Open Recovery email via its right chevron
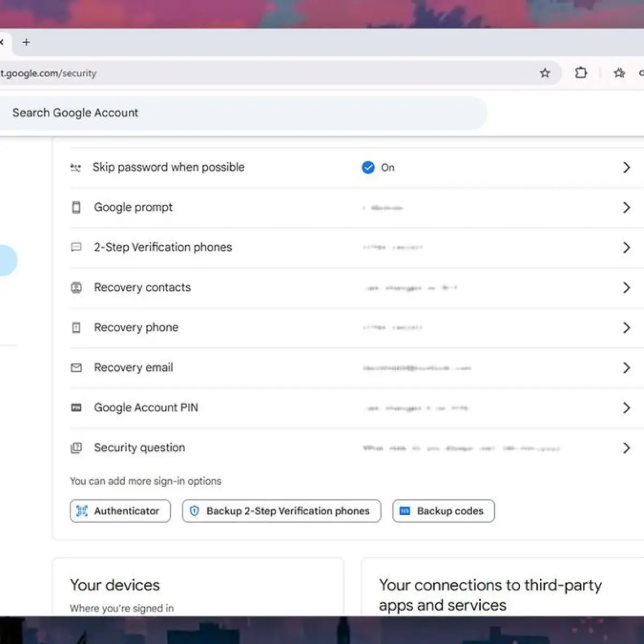The image size is (644, 644). click(x=626, y=368)
